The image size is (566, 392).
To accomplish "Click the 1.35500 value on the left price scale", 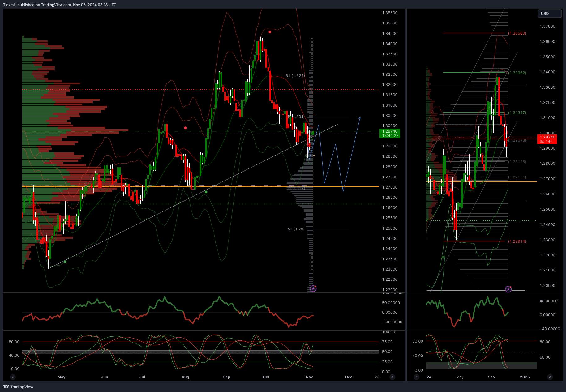I will click(390, 13).
